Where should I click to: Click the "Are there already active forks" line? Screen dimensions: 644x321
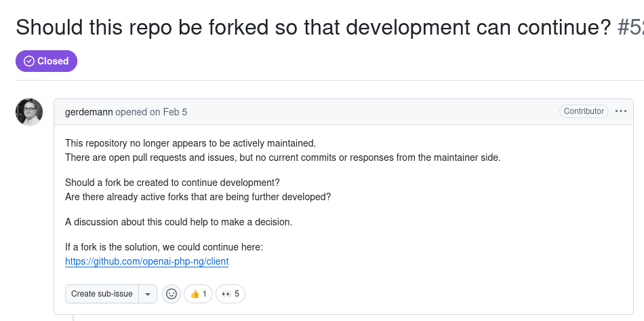tap(198, 197)
